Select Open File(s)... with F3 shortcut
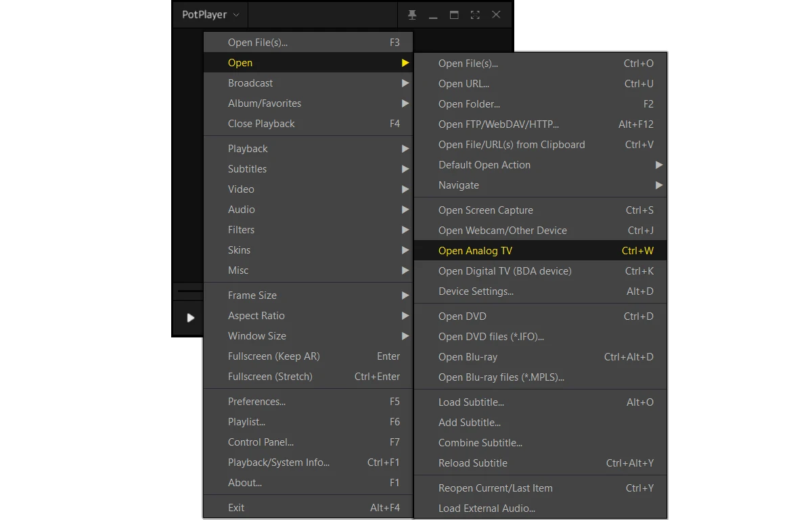This screenshot has width=812, height=520. (308, 43)
